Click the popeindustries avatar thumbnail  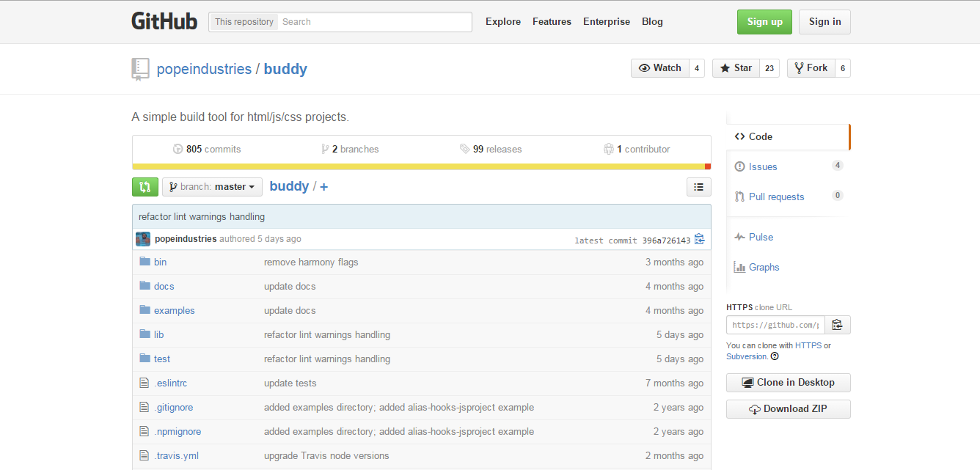tap(143, 239)
